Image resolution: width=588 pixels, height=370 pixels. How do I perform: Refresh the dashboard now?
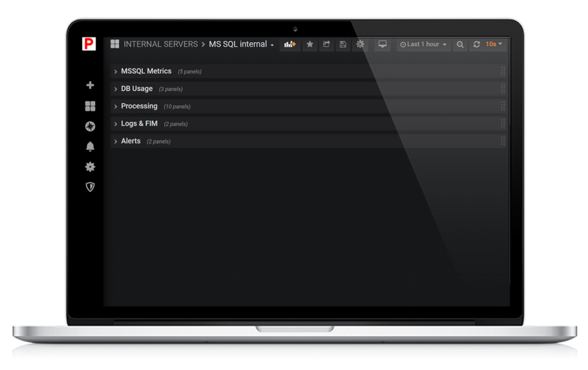477,44
